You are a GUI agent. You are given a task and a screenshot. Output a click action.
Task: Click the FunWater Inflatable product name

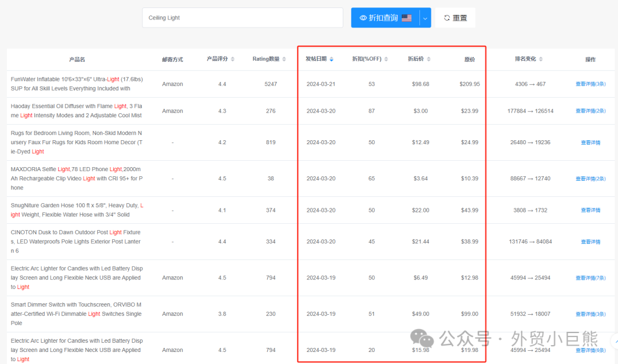77,84
